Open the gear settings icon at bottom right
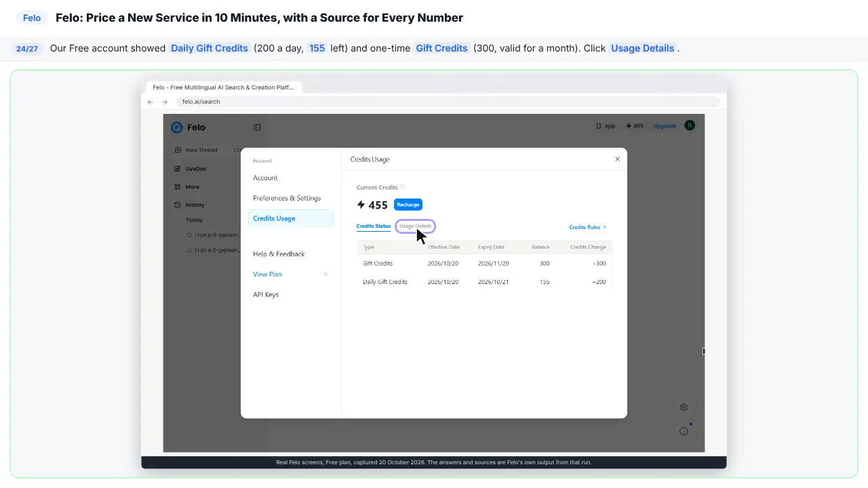The width and height of the screenshot is (868, 488). [x=684, y=407]
